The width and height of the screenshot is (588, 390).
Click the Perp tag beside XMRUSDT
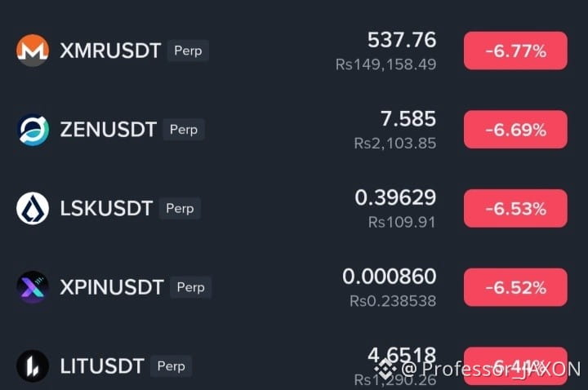(x=188, y=51)
